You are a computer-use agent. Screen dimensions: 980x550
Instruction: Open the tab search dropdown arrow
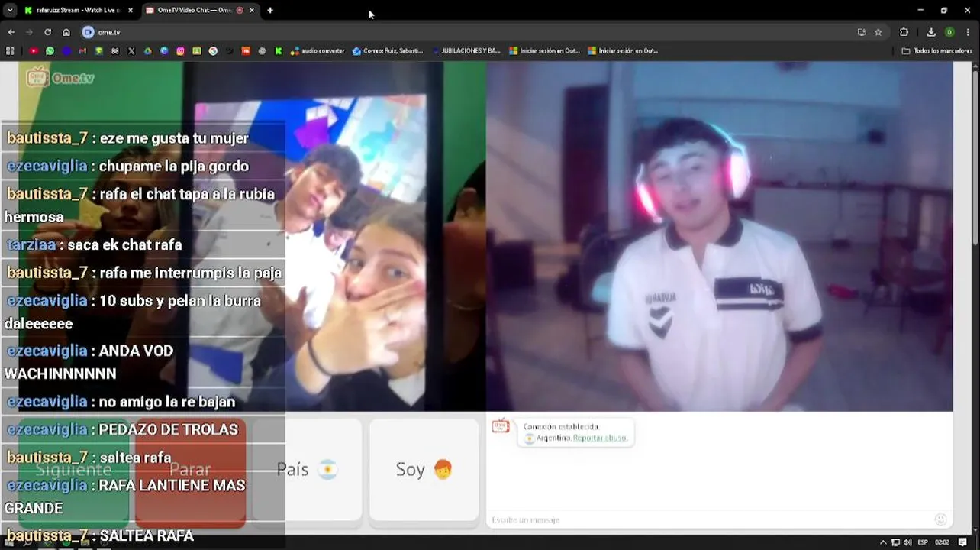(x=10, y=10)
